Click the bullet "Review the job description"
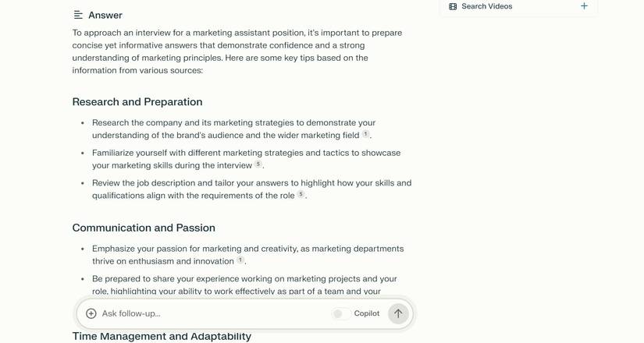This screenshot has width=644, height=343. (x=251, y=189)
